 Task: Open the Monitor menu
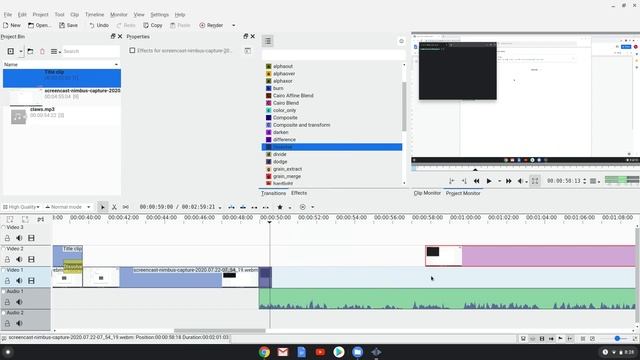pos(119,14)
